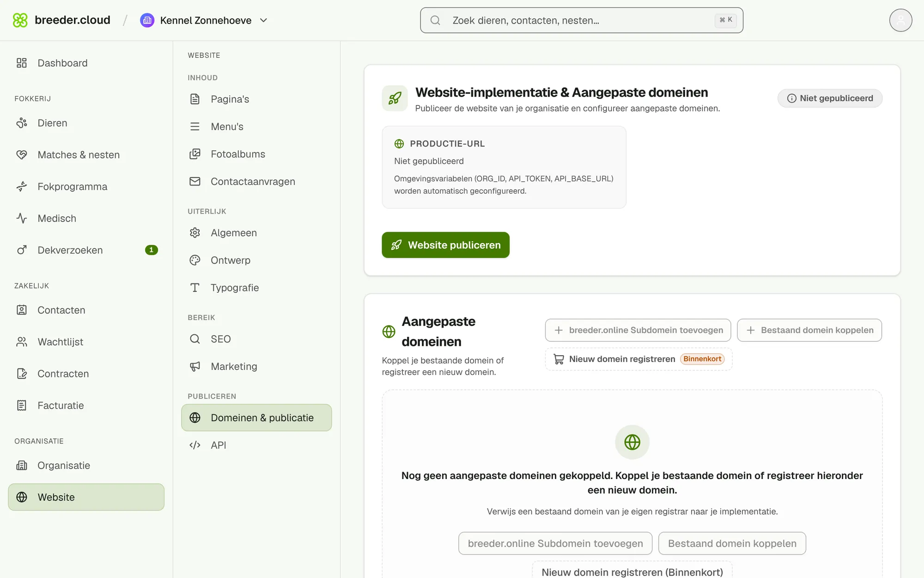Click the Organisatie building icon
The height and width of the screenshot is (578, 924).
[22, 465]
